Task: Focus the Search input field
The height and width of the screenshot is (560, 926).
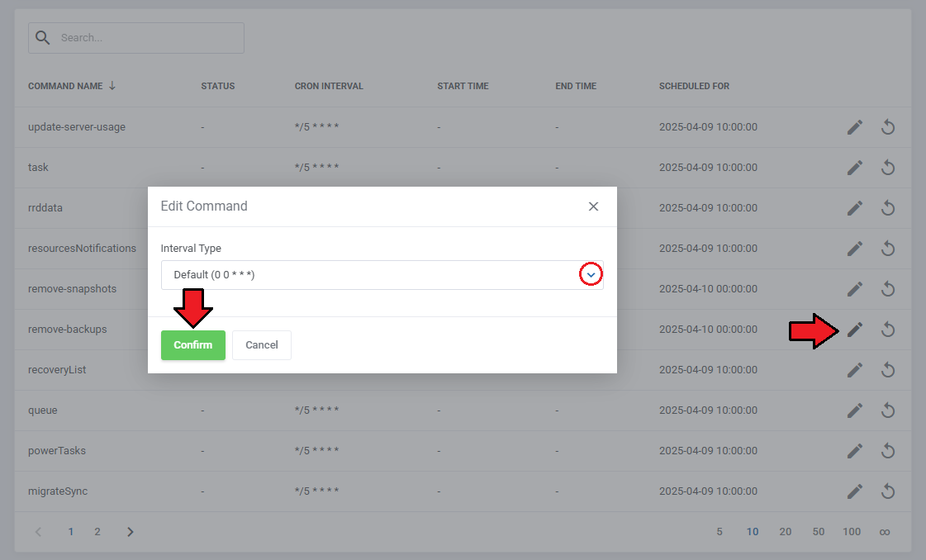Action: pos(135,38)
